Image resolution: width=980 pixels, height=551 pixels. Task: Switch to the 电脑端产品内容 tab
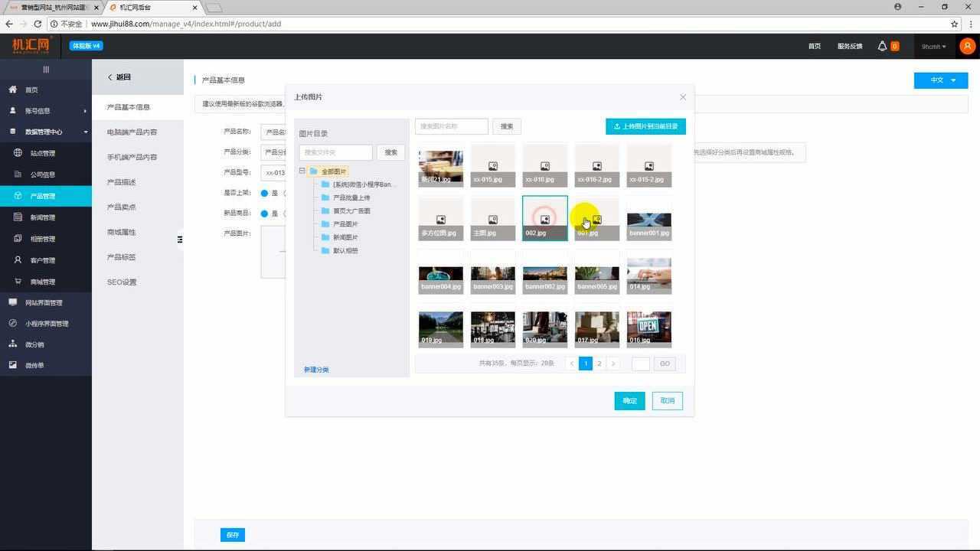132,132
